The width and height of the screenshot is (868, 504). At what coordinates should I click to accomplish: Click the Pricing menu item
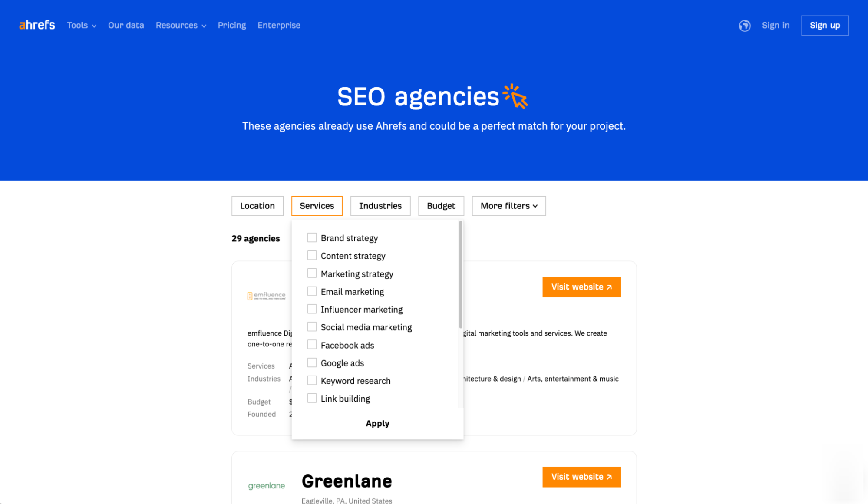point(231,25)
